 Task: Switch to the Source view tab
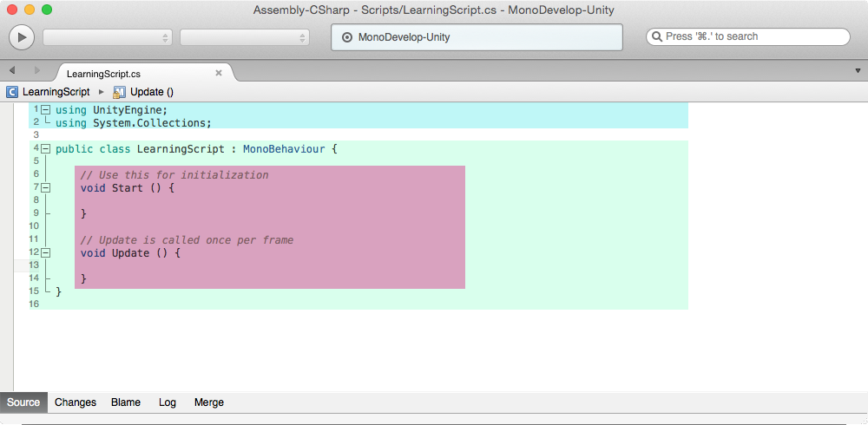coord(23,402)
